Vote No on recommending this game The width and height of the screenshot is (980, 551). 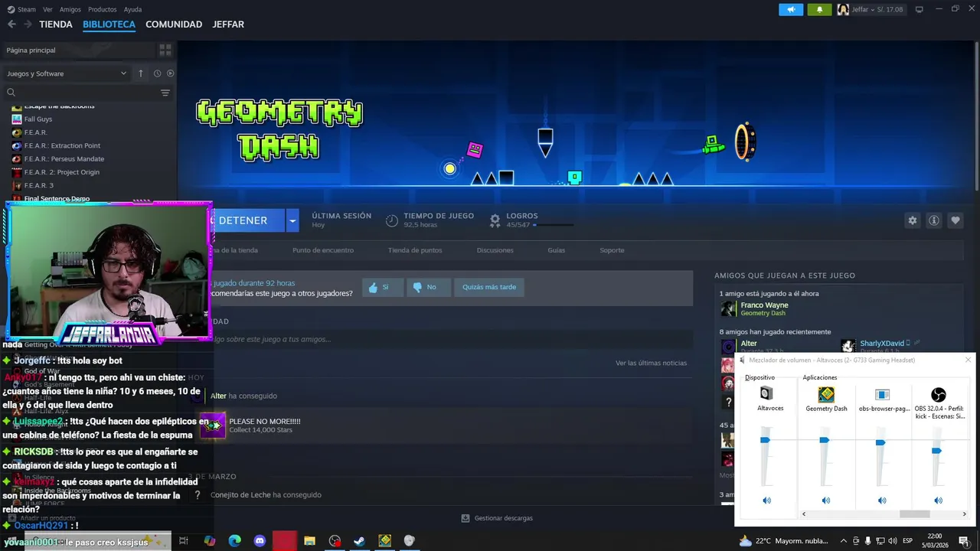tap(428, 287)
